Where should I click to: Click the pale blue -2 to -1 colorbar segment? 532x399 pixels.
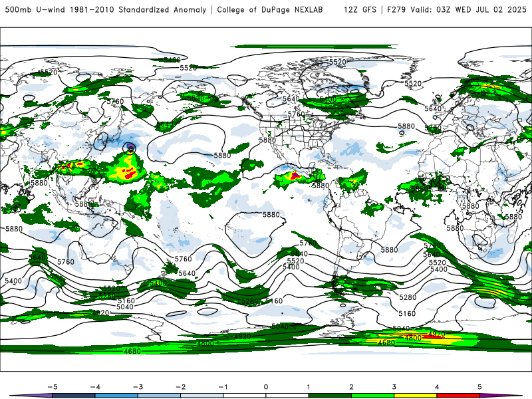pos(202,396)
